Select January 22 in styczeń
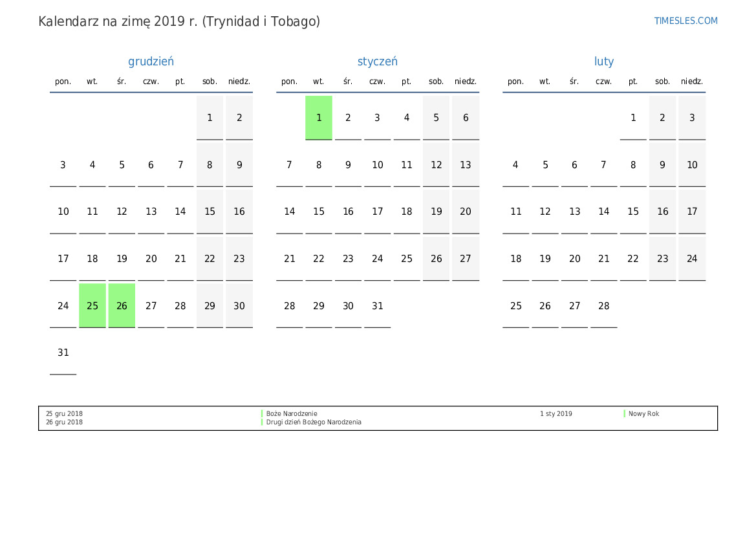Image resolution: width=756 pixels, height=535 pixels. pyautogui.click(x=319, y=259)
